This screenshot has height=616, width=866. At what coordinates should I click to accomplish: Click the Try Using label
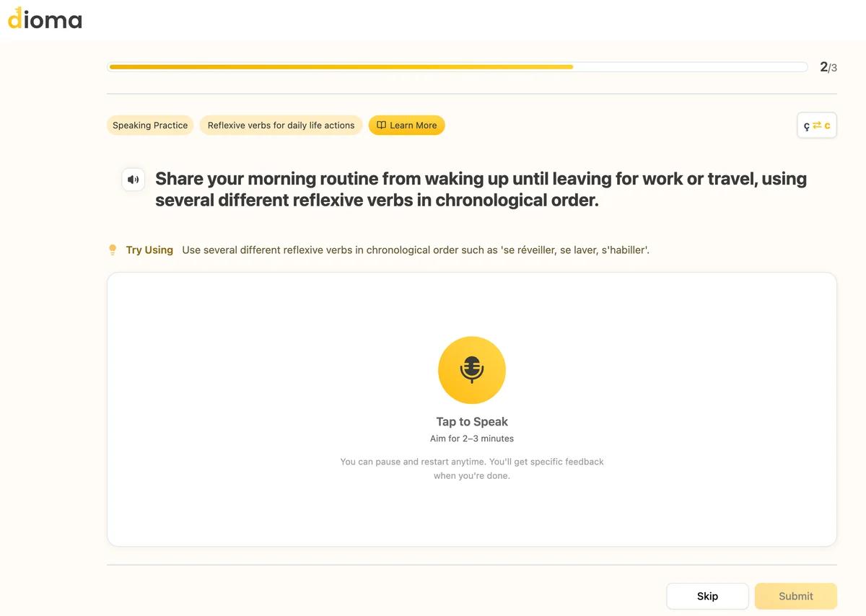pos(149,250)
